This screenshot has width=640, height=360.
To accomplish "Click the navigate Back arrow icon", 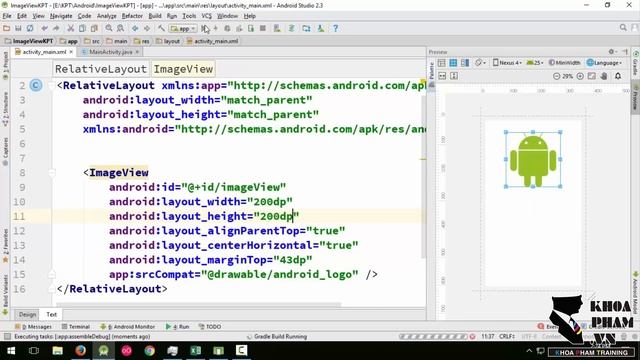I will [135, 28].
